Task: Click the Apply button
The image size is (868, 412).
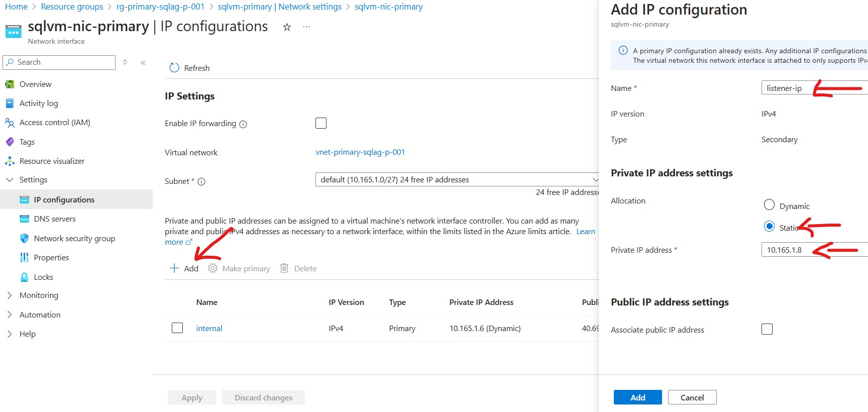Action: click(x=192, y=397)
